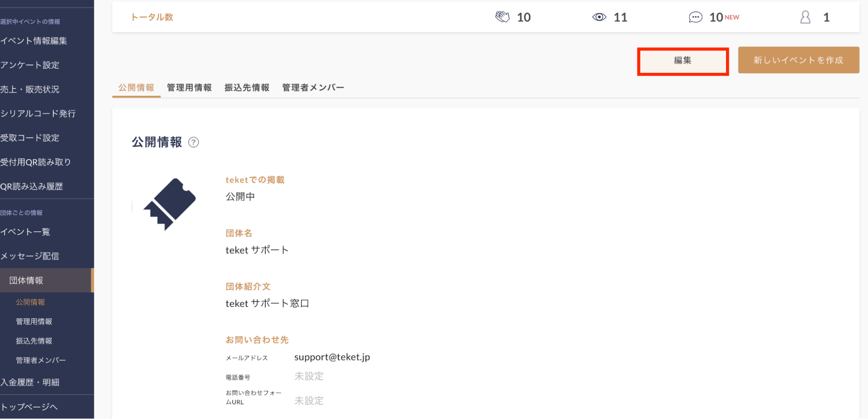Switch to the 管理者メンバー tab
Image resolution: width=868 pixels, height=419 pixels.
[x=313, y=88]
